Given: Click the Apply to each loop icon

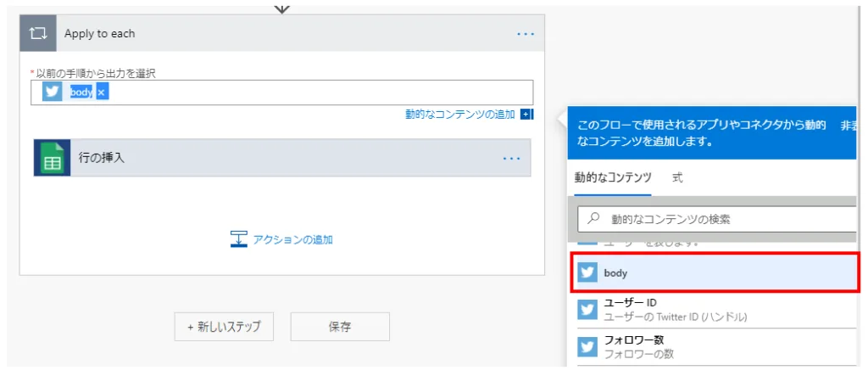Looking at the screenshot, I should point(37,33).
